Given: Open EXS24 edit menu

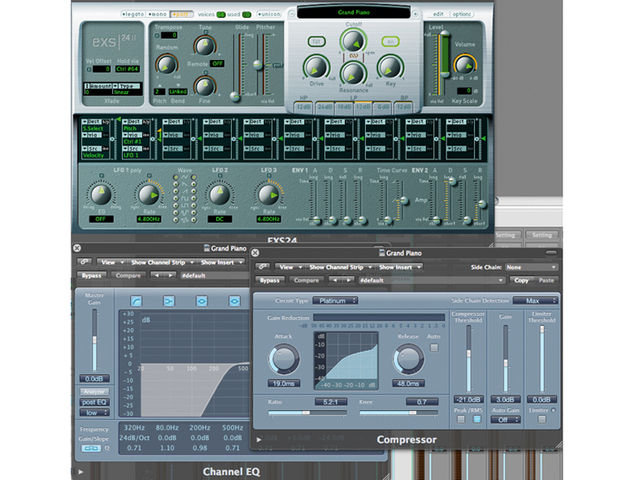Looking at the screenshot, I should click(438, 14).
